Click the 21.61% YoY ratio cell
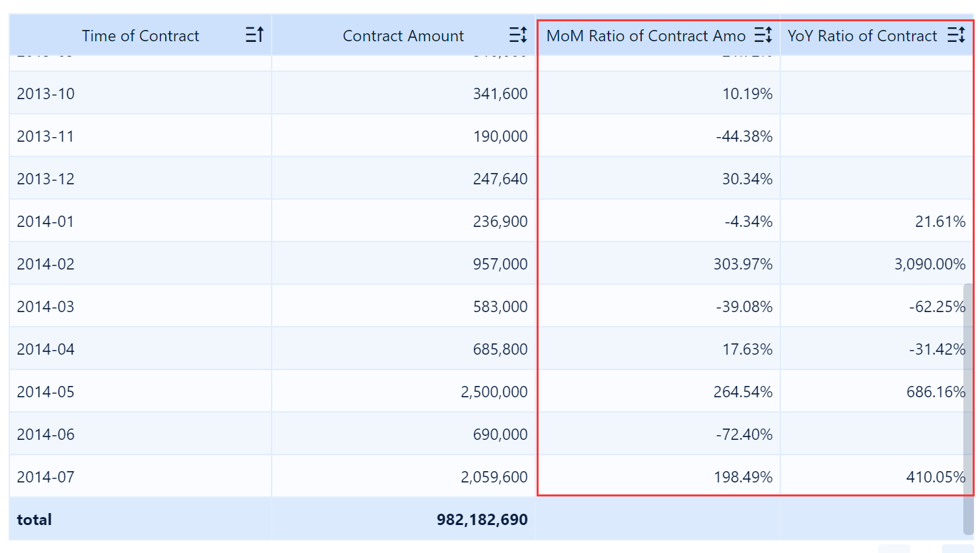This screenshot has height=553, width=980. coord(940,222)
